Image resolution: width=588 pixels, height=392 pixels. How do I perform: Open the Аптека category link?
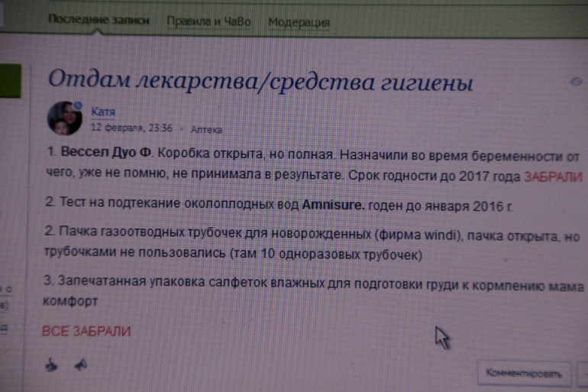(206, 129)
